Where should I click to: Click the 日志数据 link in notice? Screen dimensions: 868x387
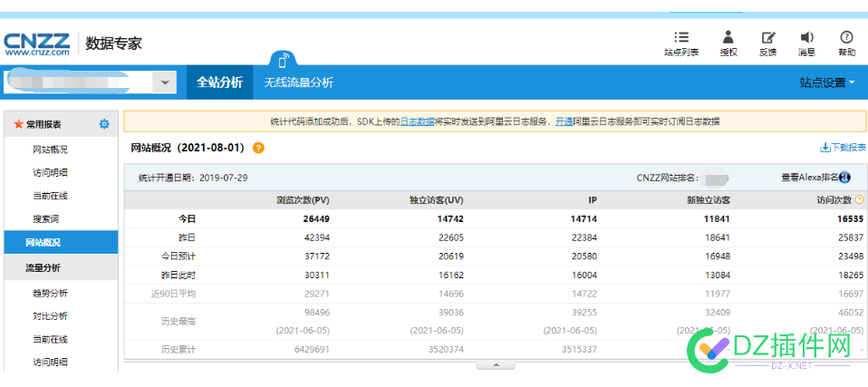[x=417, y=121]
